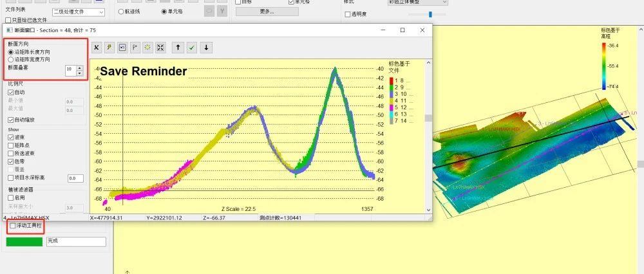Close the 断面窗口 section window

422,30
